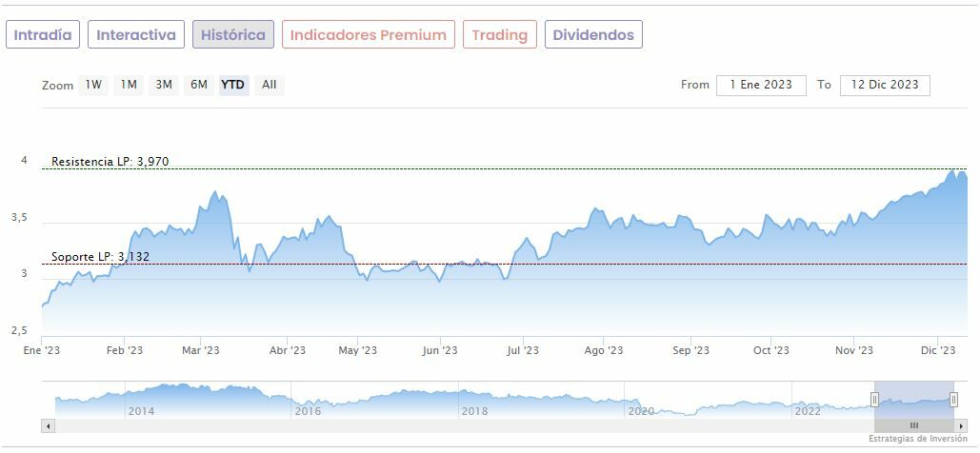Edit the To date field
980x453 pixels.
[x=885, y=85]
